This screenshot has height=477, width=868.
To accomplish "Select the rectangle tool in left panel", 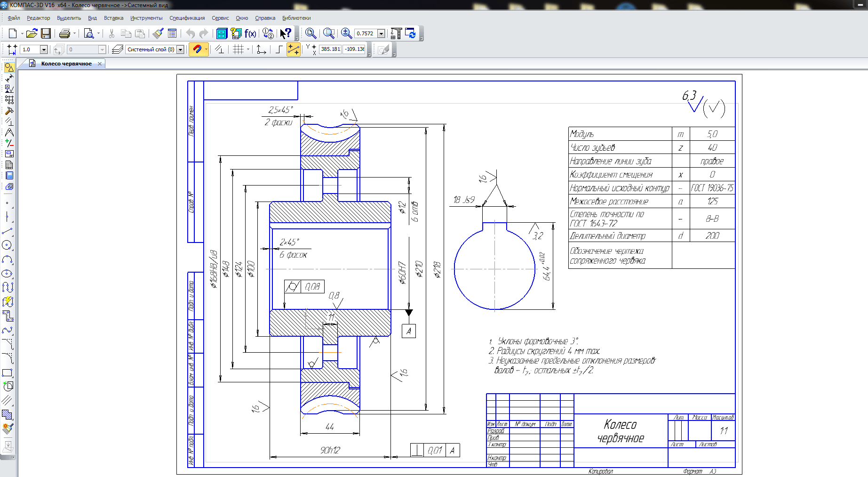I will 7,373.
